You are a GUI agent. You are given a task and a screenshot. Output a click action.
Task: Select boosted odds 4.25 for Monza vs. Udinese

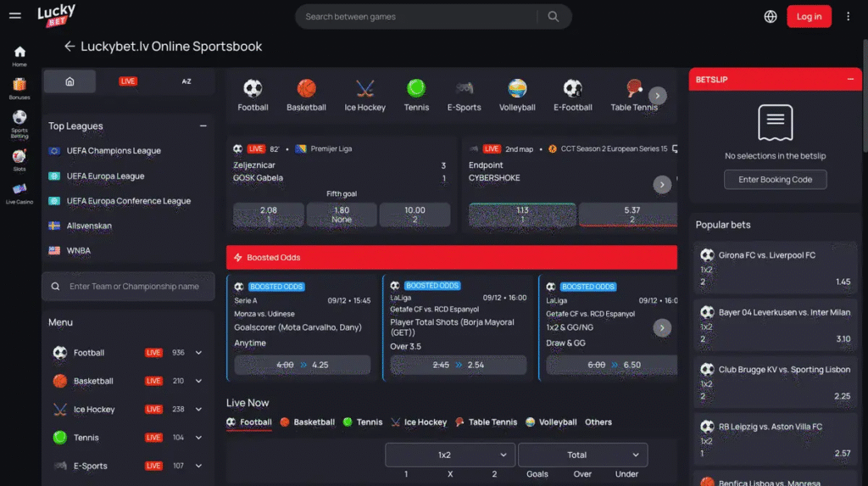[x=303, y=366]
